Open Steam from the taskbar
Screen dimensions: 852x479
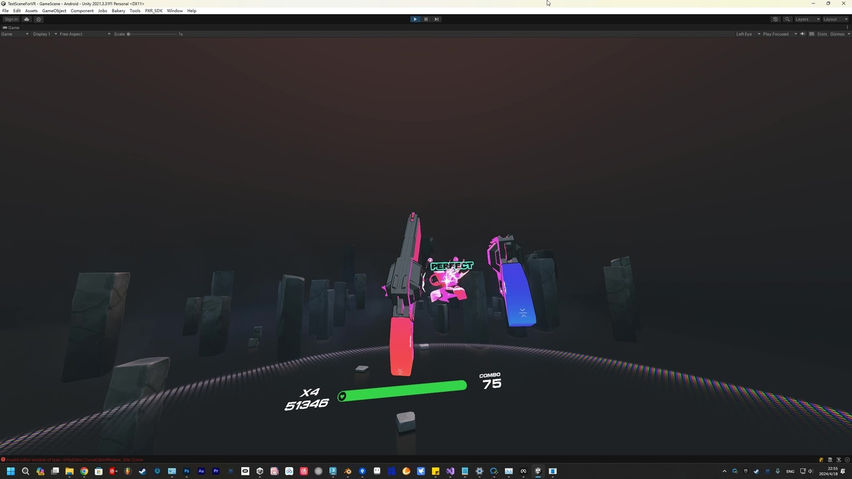point(142,471)
